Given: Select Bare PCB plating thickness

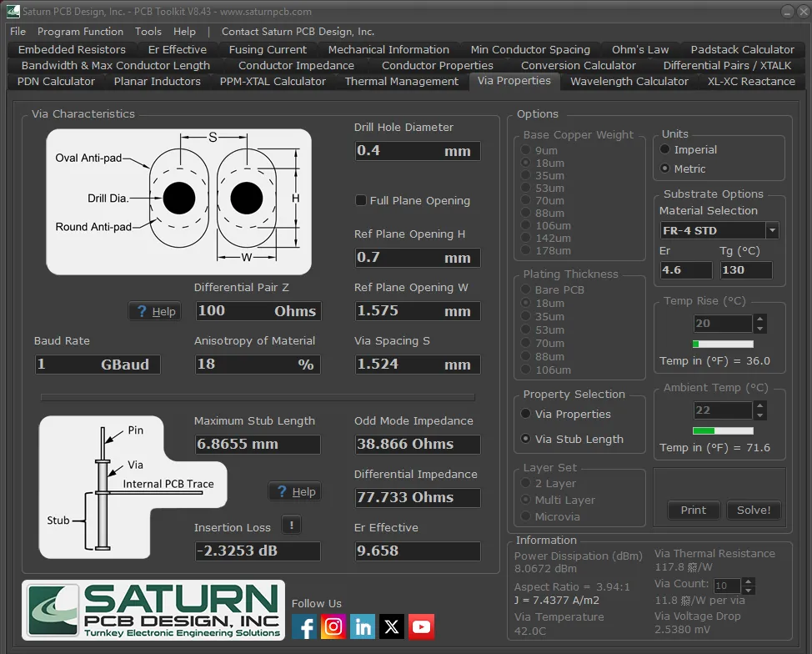Looking at the screenshot, I should coord(525,289).
